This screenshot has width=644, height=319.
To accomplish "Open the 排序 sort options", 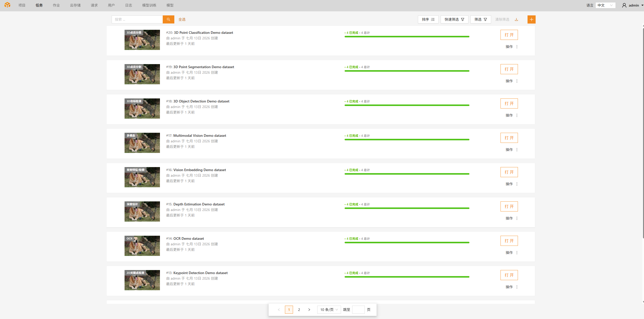I will pyautogui.click(x=428, y=19).
